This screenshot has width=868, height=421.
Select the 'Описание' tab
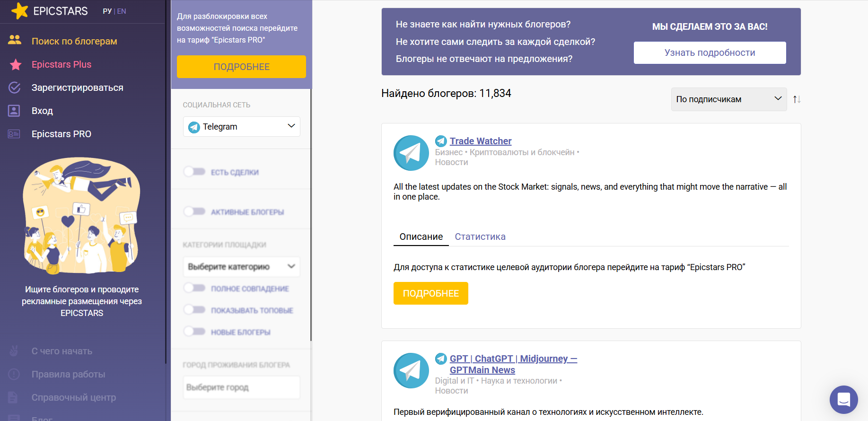[421, 237]
